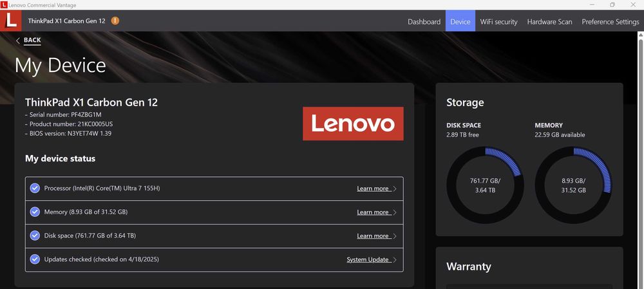Click Memory (8.93 GB of 31.52 GB) text
This screenshot has width=644, height=289.
coord(86,212)
